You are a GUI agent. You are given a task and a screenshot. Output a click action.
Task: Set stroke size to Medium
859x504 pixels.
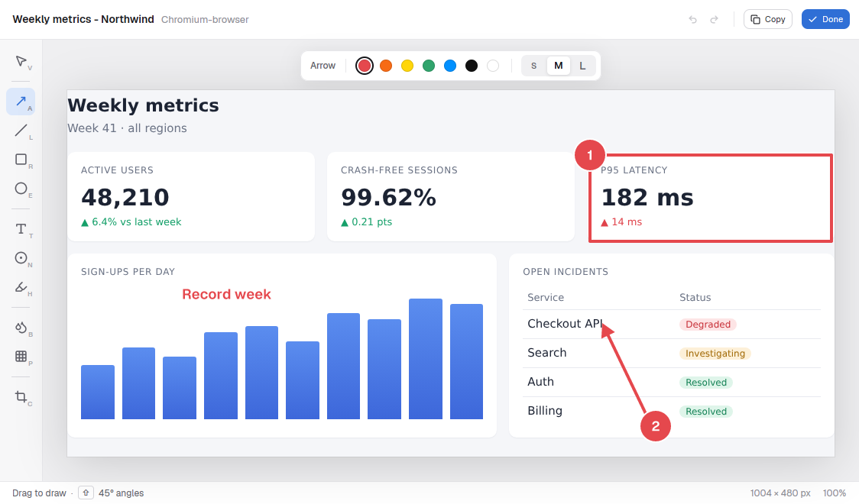[x=558, y=66]
